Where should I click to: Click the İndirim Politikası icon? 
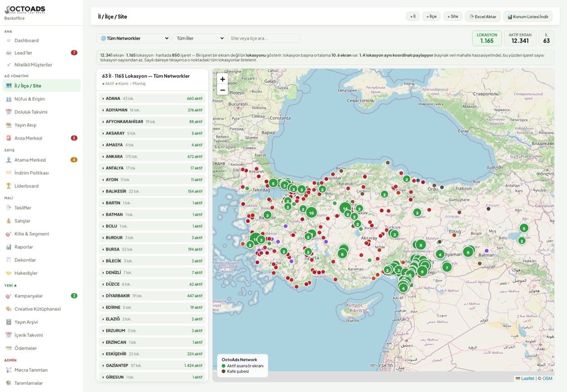(9, 173)
